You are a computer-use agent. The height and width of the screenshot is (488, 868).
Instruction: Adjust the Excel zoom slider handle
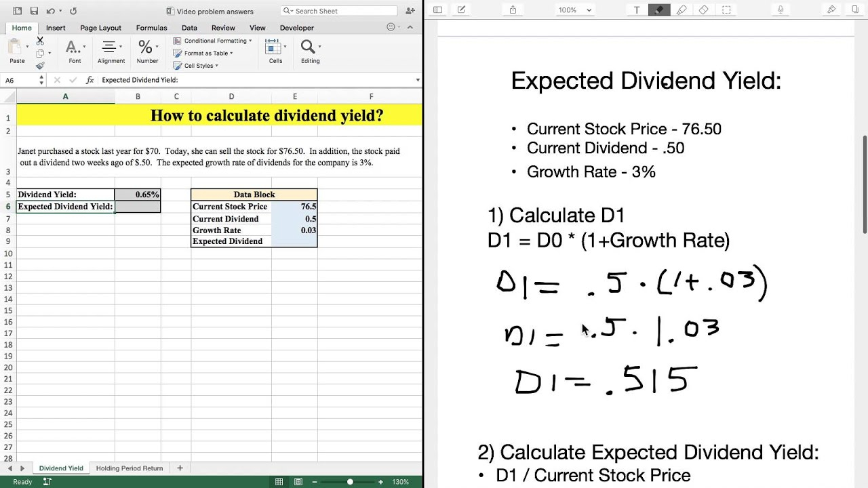(x=350, y=482)
